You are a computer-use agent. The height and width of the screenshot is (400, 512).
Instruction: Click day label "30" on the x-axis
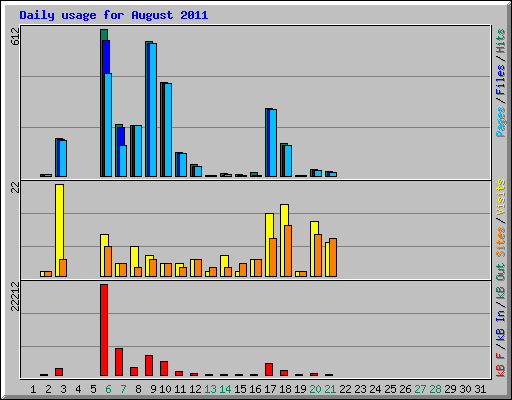tap(465, 389)
